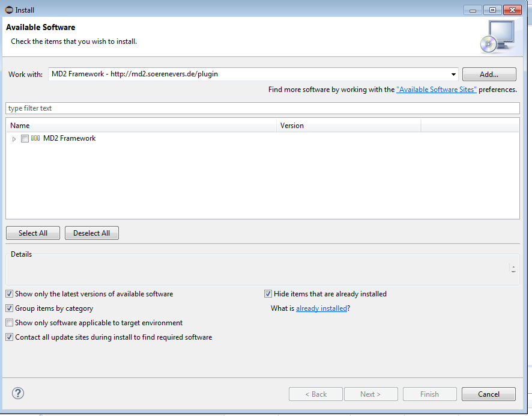Uncheck 'Show only the latest versions of available software'
Viewport: 532px width, 416px height.
tap(9, 293)
